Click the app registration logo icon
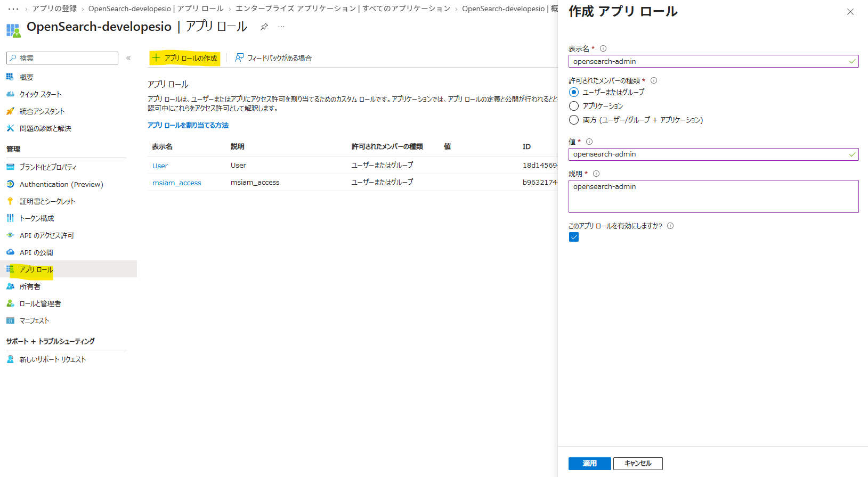868x477 pixels. point(13,30)
